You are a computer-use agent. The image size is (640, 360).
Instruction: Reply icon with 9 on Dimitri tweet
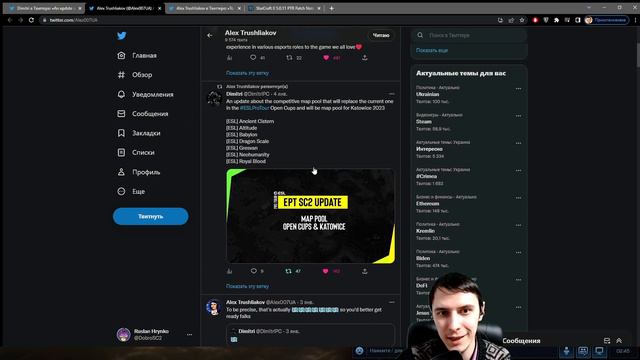(x=253, y=271)
